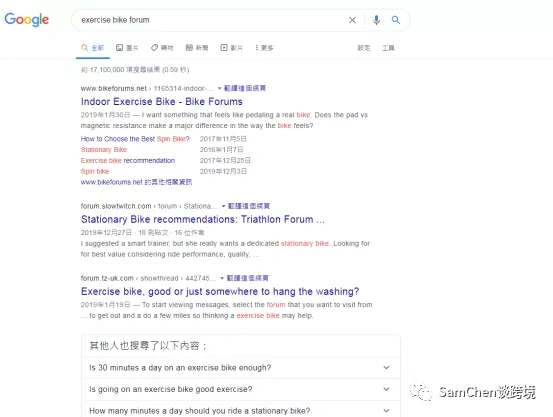Open the dropdown arrow next to www.bikeforums.net
The width and height of the screenshot is (553, 417).
[219, 88]
